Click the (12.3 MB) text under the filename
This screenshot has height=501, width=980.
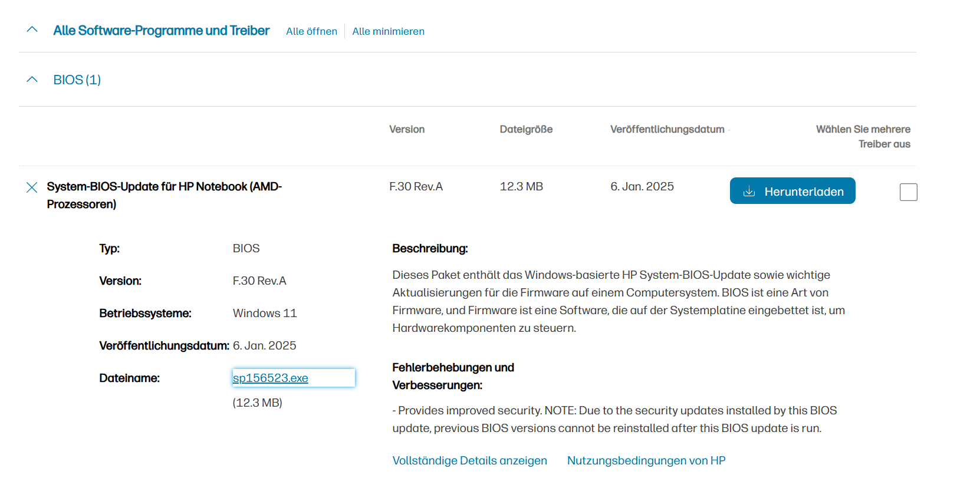click(257, 403)
